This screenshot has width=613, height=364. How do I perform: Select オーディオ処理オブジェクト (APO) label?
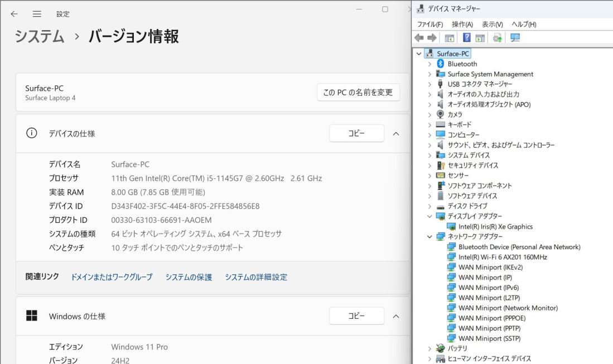point(489,104)
